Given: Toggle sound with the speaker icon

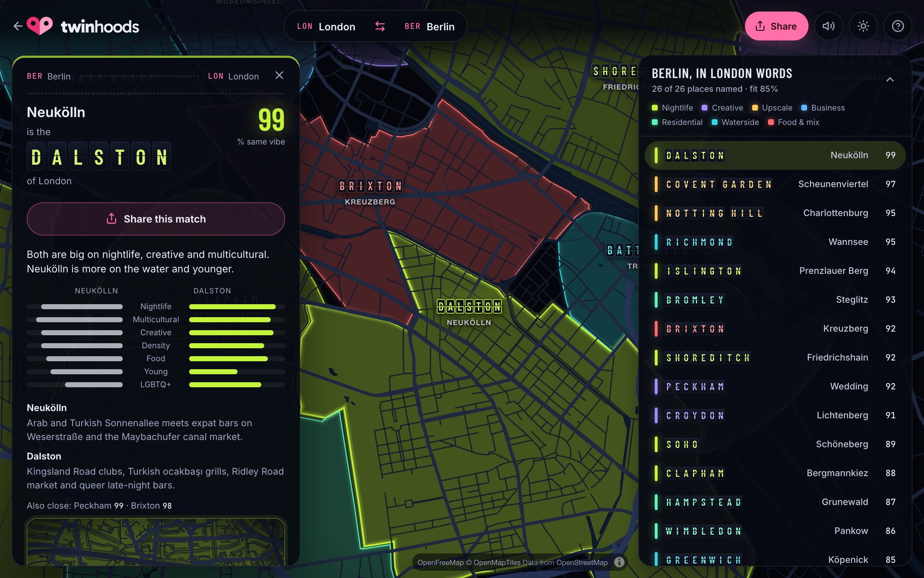Looking at the screenshot, I should tap(829, 26).
